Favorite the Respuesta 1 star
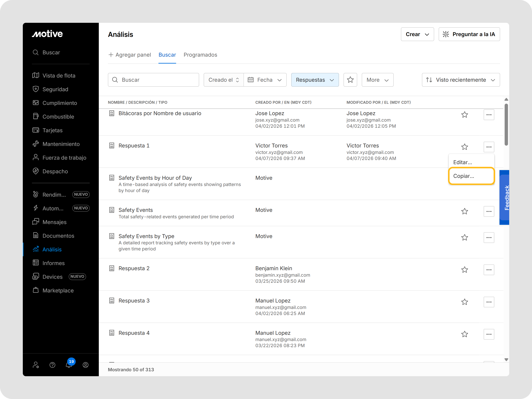This screenshot has width=532, height=399. (x=464, y=147)
